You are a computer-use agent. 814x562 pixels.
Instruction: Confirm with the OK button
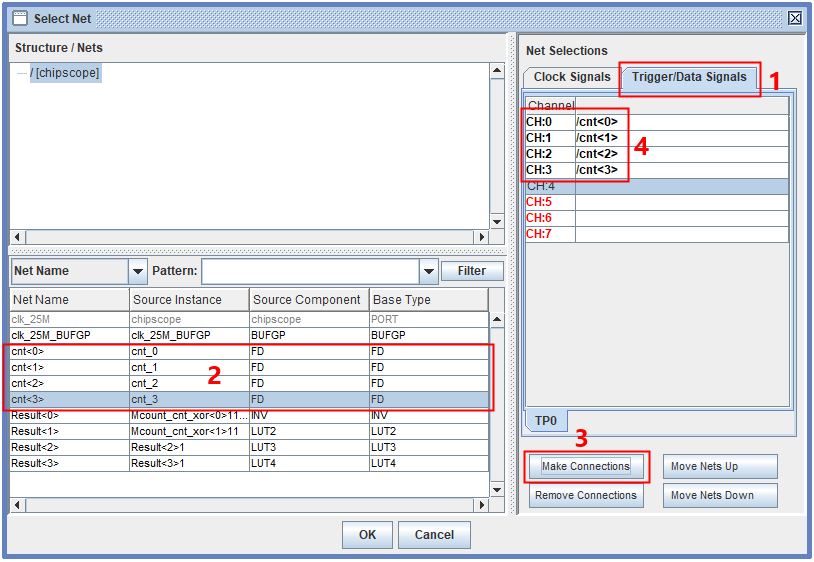tap(367, 535)
